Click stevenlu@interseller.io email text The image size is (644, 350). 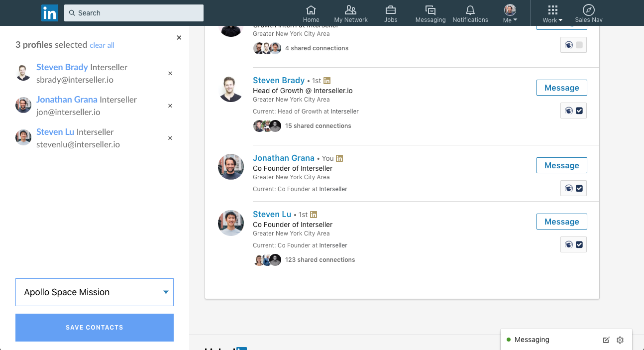tap(78, 144)
